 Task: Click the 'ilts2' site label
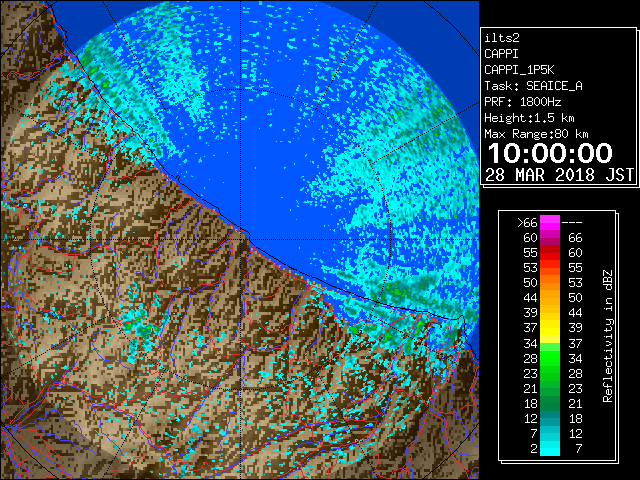(502, 38)
